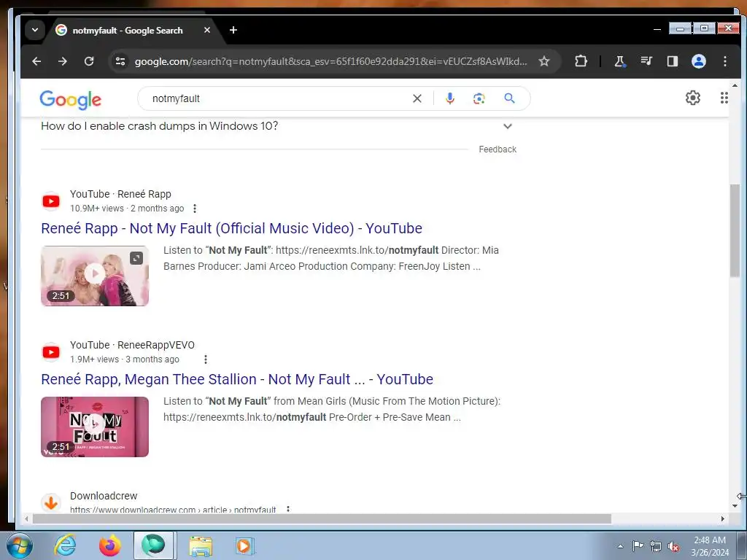Play the Official Music Video thumbnail
The height and width of the screenshot is (560, 747).
pos(95,276)
